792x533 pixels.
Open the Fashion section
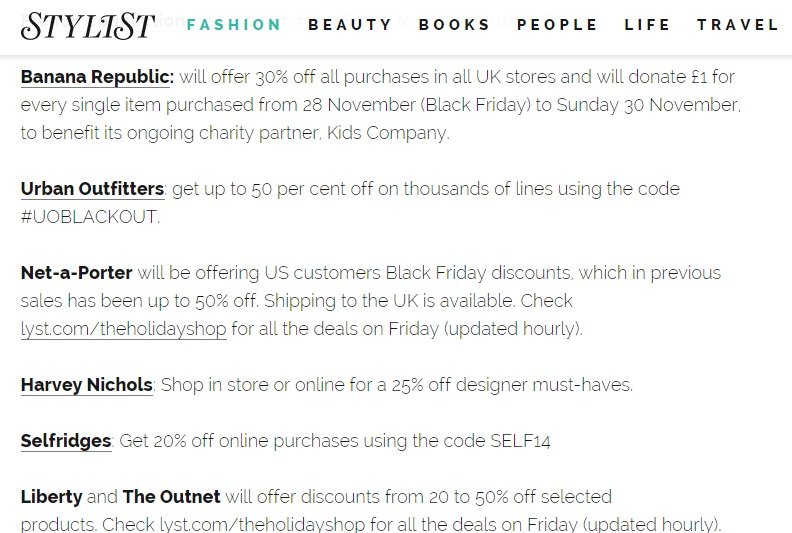(234, 25)
